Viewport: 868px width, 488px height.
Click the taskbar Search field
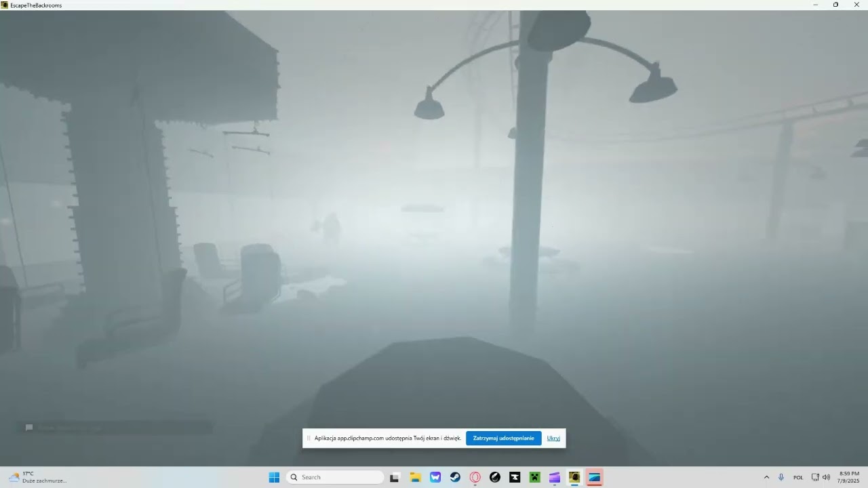click(335, 477)
